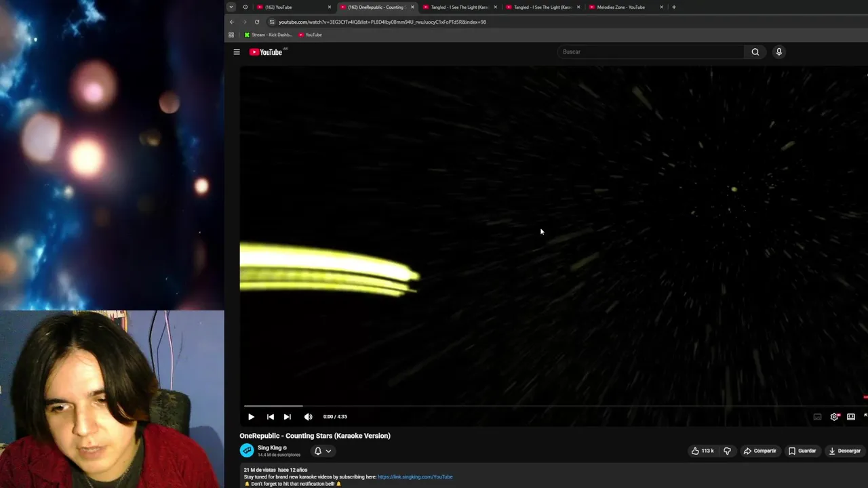Select the OneRepublic - Counting tab

[x=376, y=7]
